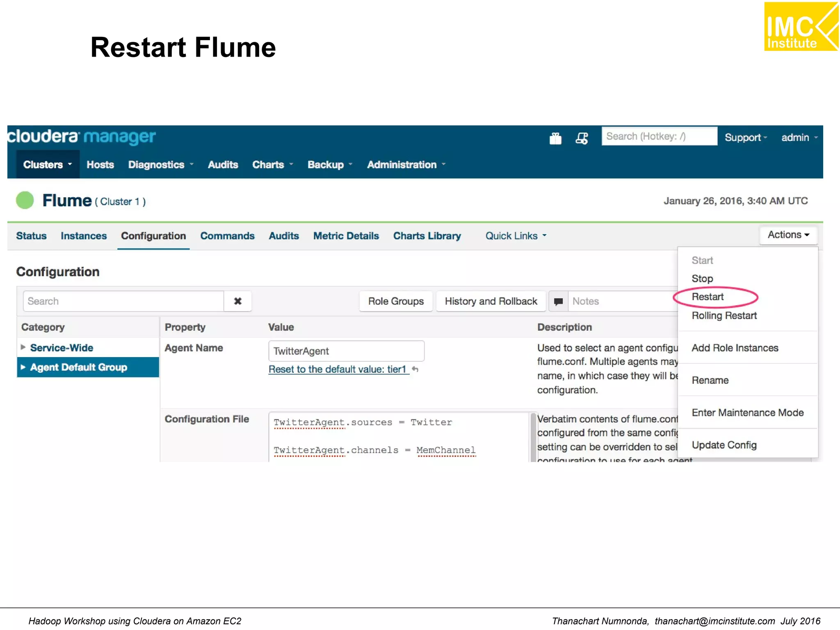The height and width of the screenshot is (630, 840).
Task: Click the configuration Search input field
Action: tap(123, 301)
